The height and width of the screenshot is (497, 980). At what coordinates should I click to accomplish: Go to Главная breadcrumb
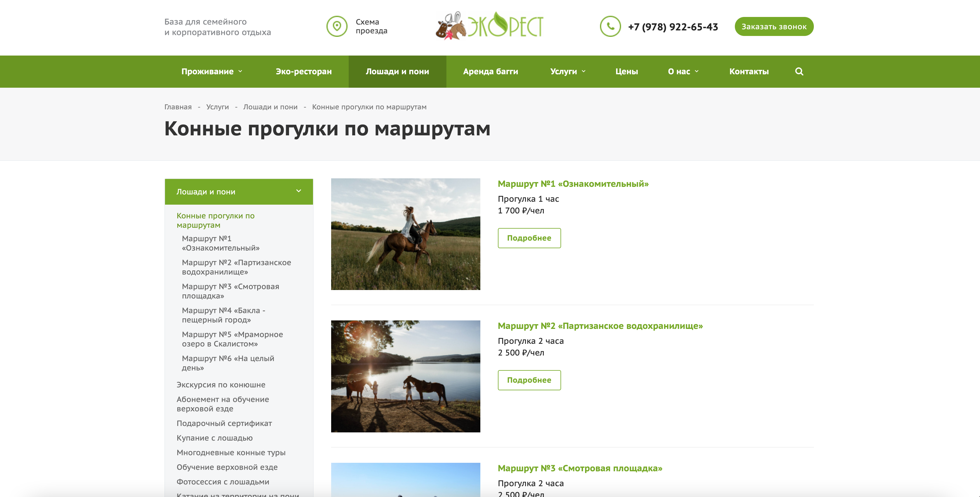(x=178, y=107)
